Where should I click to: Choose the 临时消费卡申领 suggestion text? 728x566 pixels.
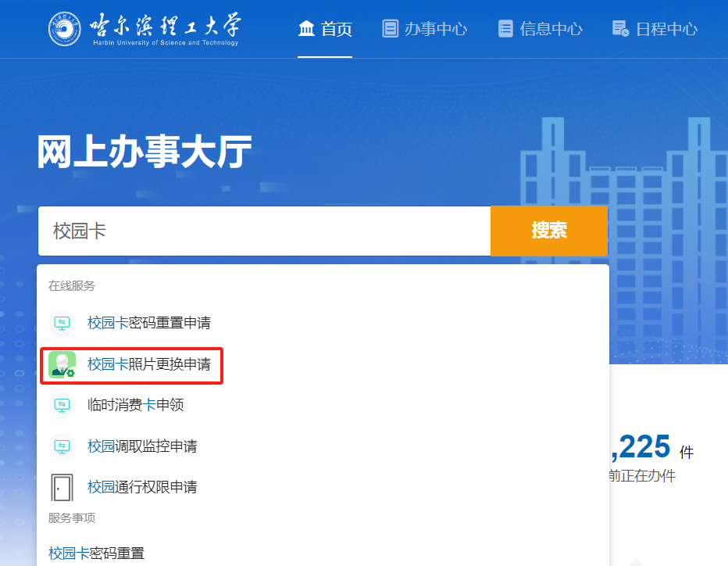(x=136, y=405)
